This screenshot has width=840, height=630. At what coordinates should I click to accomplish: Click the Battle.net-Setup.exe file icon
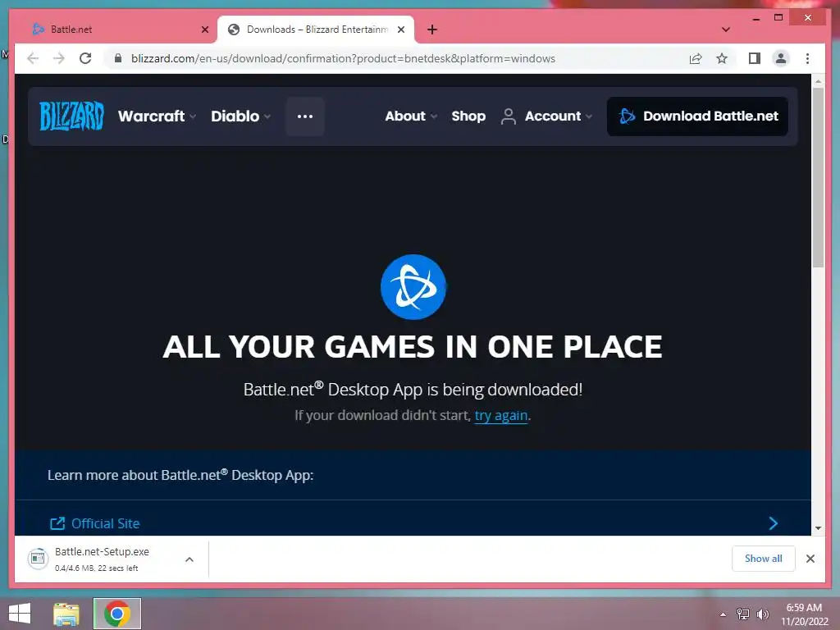point(38,559)
